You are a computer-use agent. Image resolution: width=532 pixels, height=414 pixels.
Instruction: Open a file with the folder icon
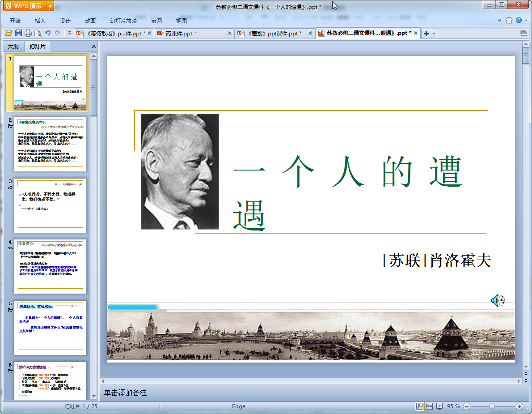(x=8, y=33)
